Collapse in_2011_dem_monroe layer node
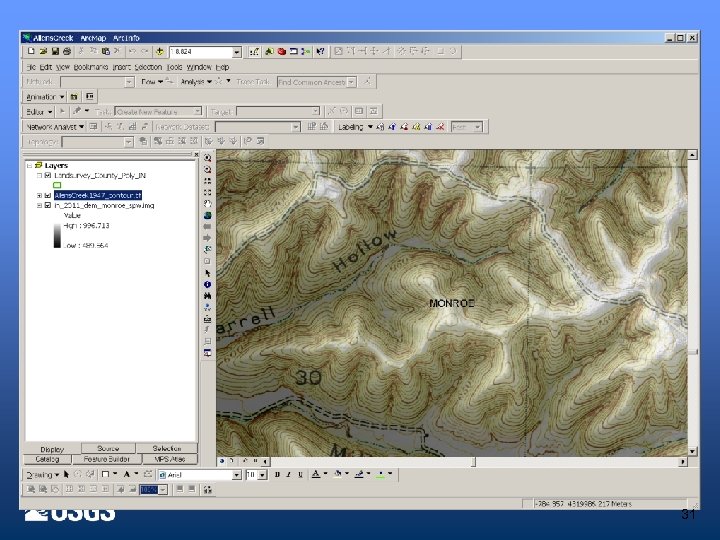 [39, 206]
